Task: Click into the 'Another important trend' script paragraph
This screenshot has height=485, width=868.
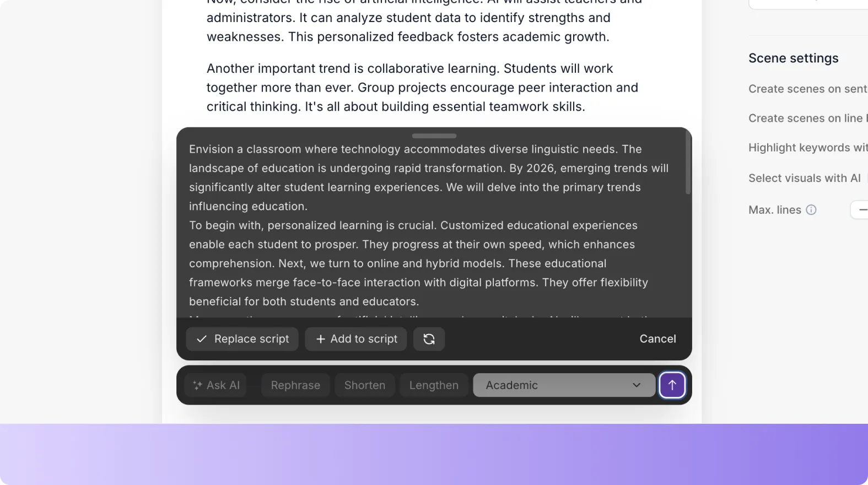Action: click(x=422, y=88)
